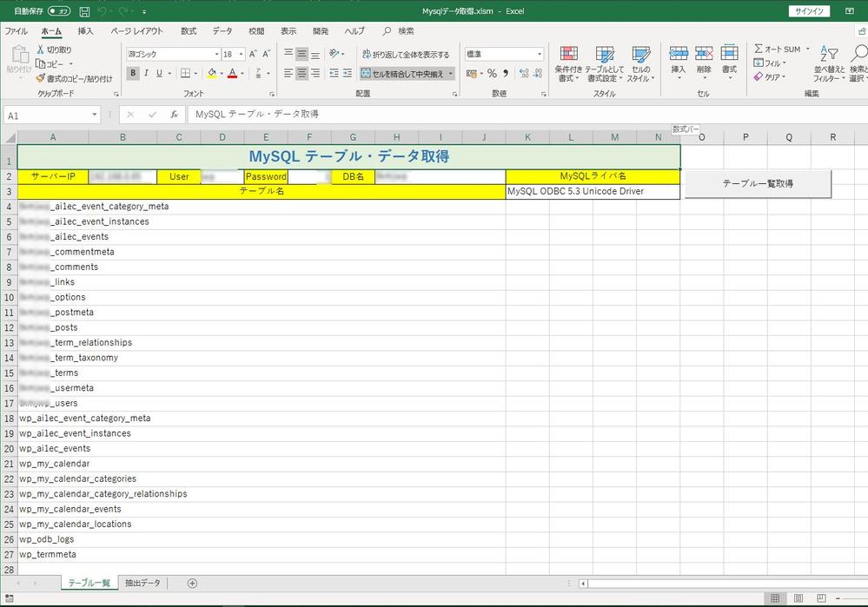This screenshot has width=868, height=607.
Task: Toggle bottom vertical alignment
Action: point(315,54)
